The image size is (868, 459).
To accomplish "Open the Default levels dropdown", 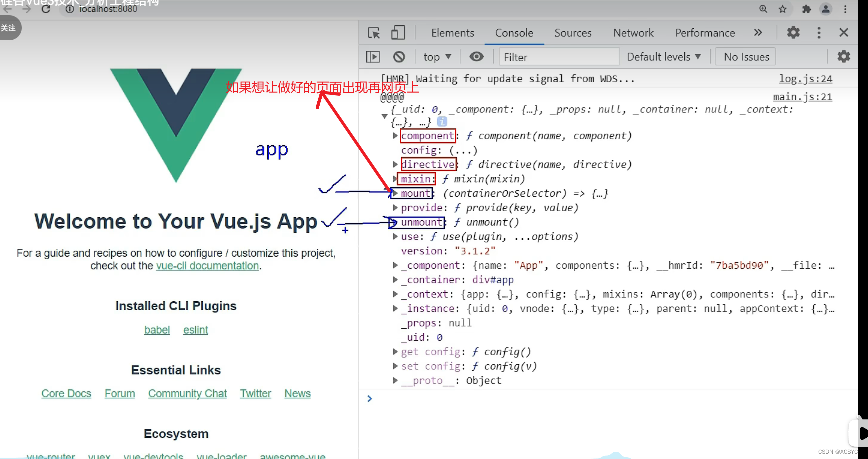I will 664,57.
